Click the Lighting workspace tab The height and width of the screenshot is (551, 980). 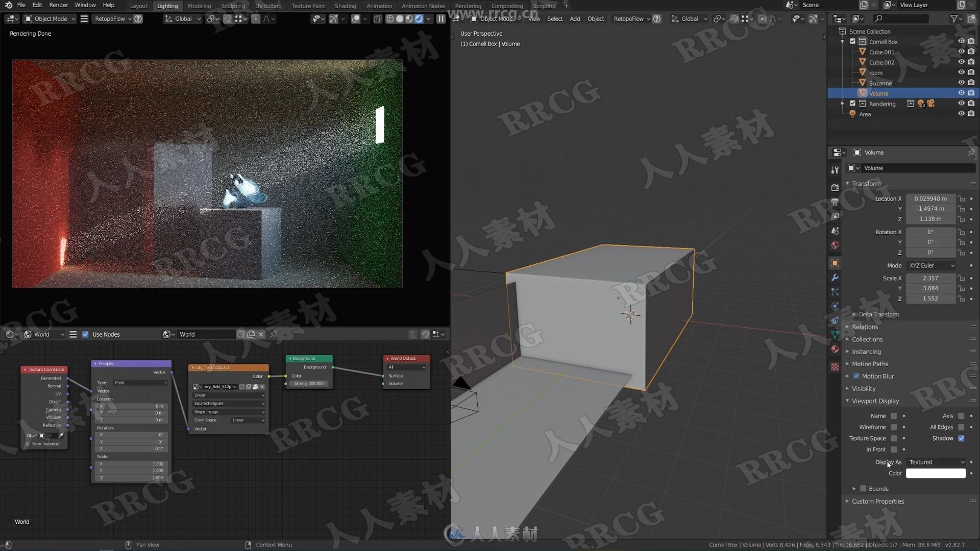(167, 6)
